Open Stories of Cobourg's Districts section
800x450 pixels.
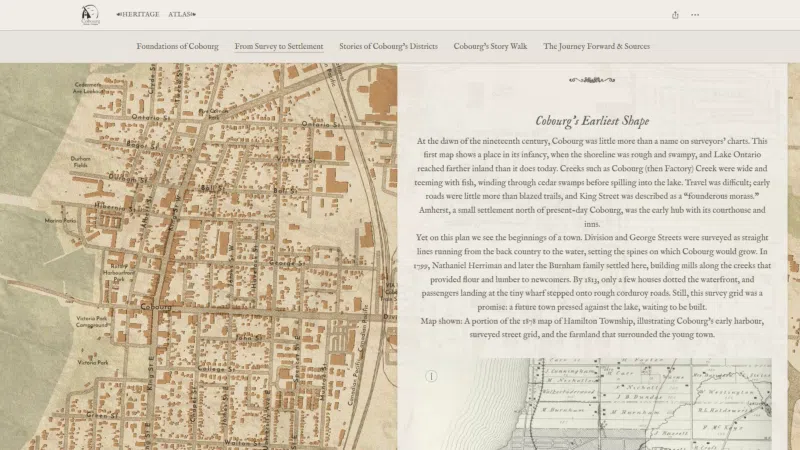click(x=388, y=46)
